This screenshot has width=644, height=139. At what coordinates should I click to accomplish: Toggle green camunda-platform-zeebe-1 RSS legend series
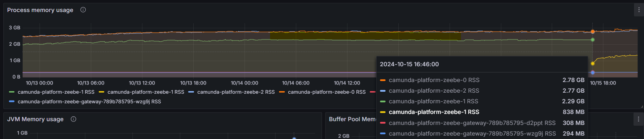tap(56, 92)
